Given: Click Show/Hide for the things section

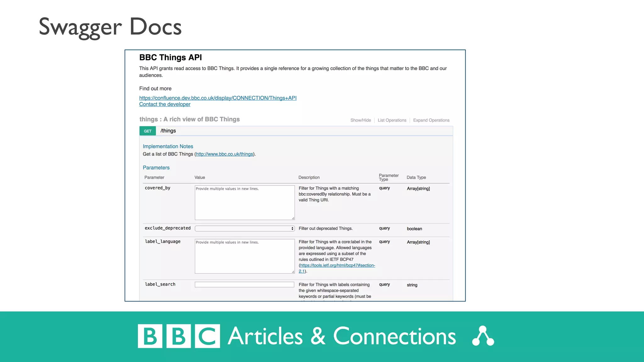Looking at the screenshot, I should click(361, 120).
